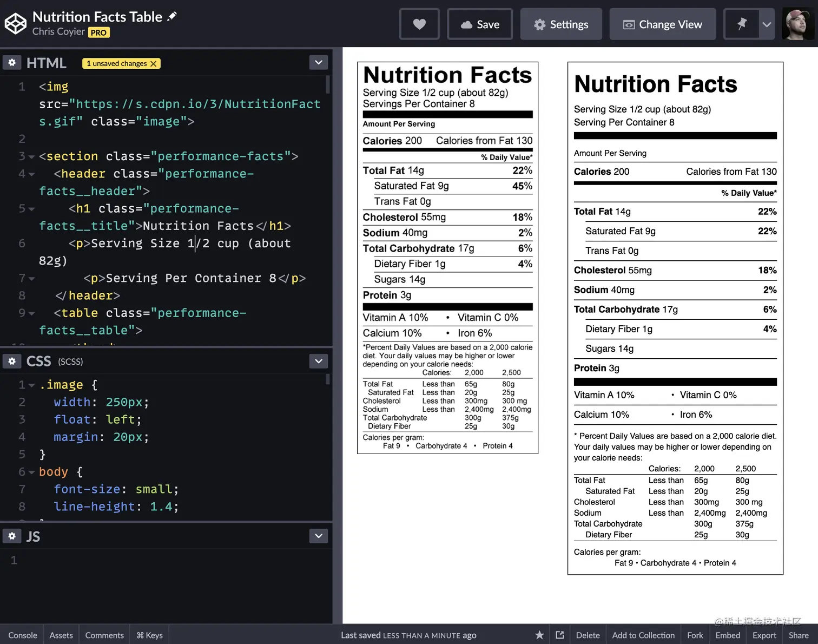Click 'float: left;' CSS line
The image size is (818, 644).
97,419
